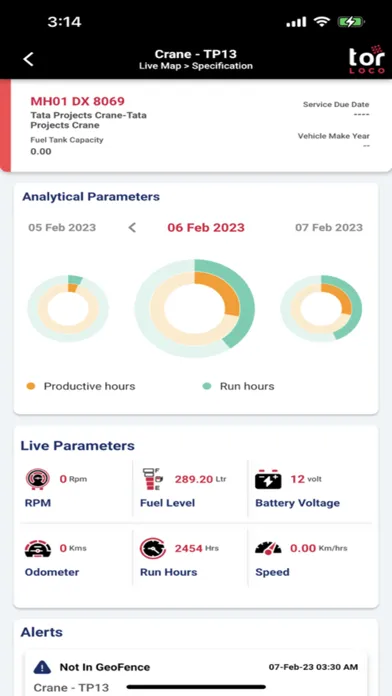Tap the battery voltage icon

(x=268, y=480)
